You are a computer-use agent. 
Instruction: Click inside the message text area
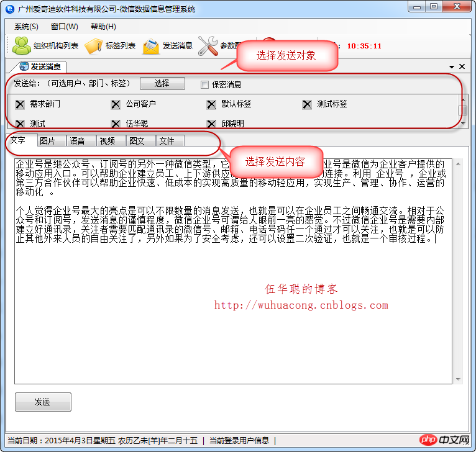[x=233, y=271]
